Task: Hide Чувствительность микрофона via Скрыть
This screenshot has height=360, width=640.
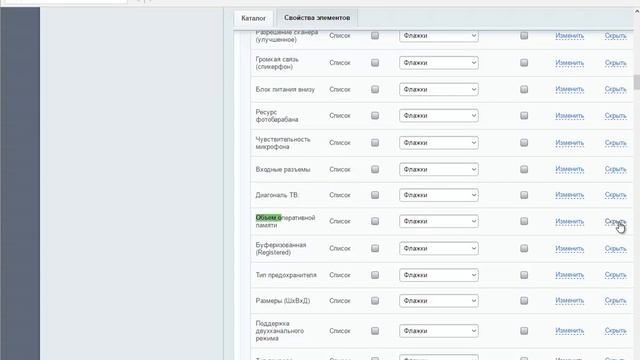Action: pos(616,143)
